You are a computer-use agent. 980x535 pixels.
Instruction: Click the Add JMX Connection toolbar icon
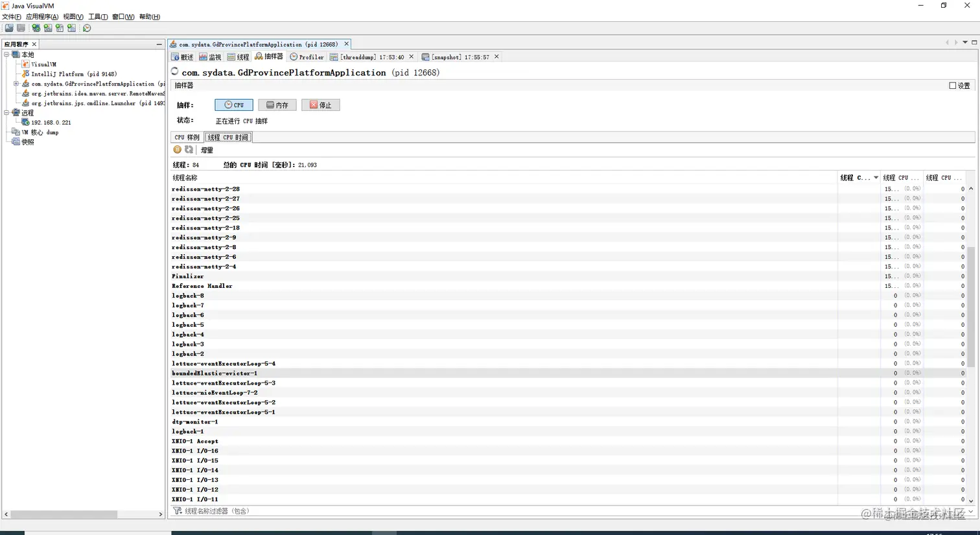(48, 28)
